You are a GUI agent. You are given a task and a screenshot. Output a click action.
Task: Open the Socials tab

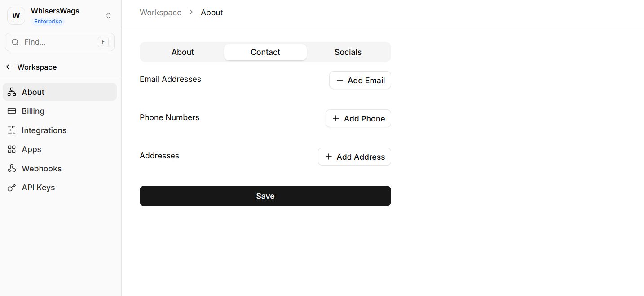(348, 52)
